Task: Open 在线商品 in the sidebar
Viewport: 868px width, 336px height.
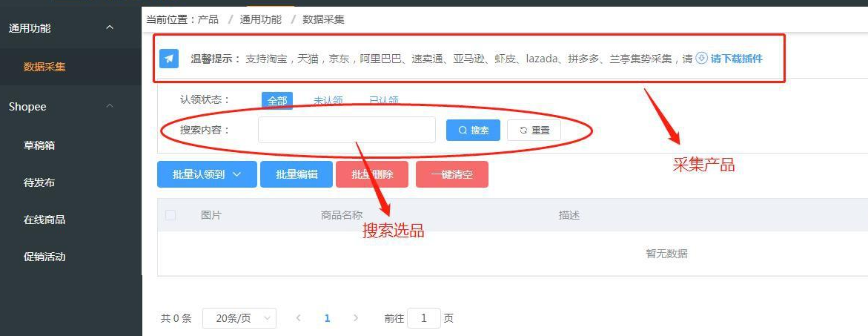Action: click(x=44, y=220)
